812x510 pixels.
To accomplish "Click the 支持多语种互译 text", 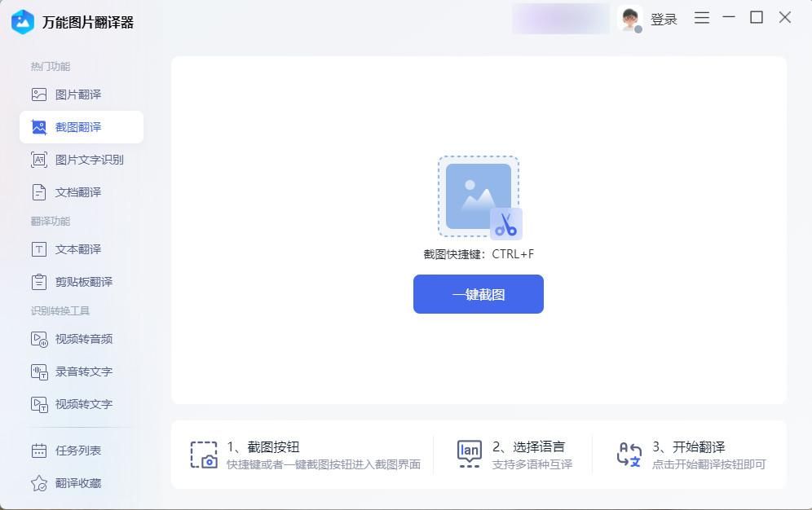I will pos(532,464).
